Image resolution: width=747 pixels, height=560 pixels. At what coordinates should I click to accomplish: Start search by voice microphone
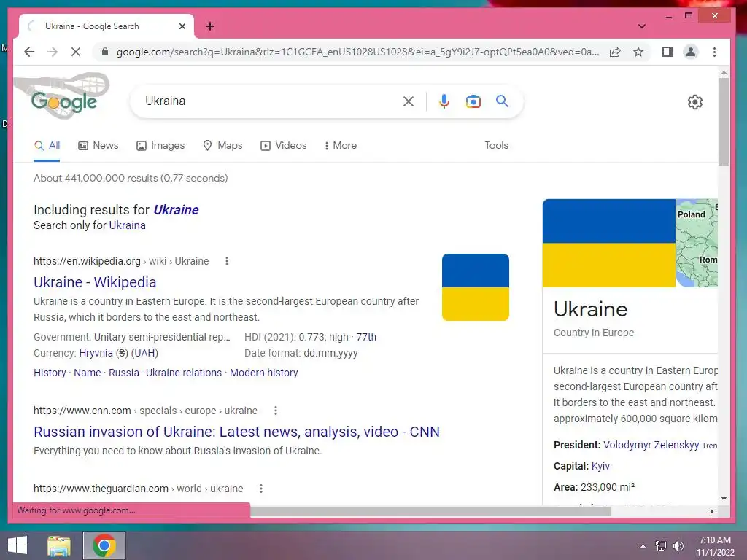(444, 101)
